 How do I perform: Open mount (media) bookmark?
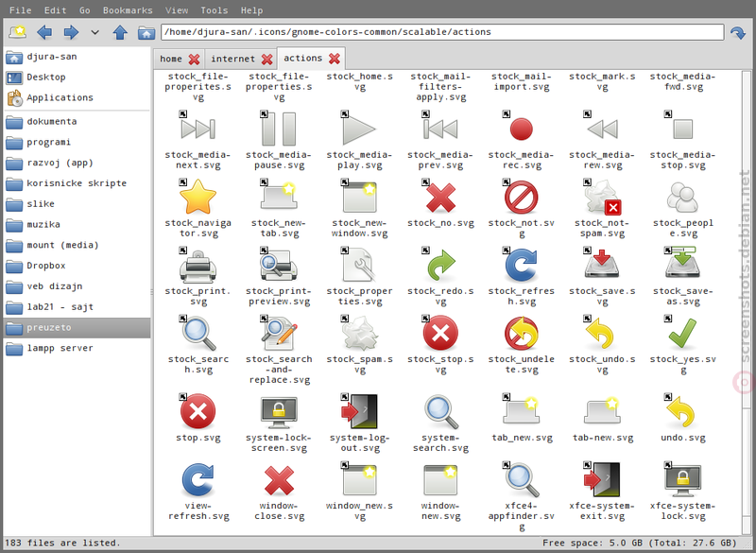(77, 246)
